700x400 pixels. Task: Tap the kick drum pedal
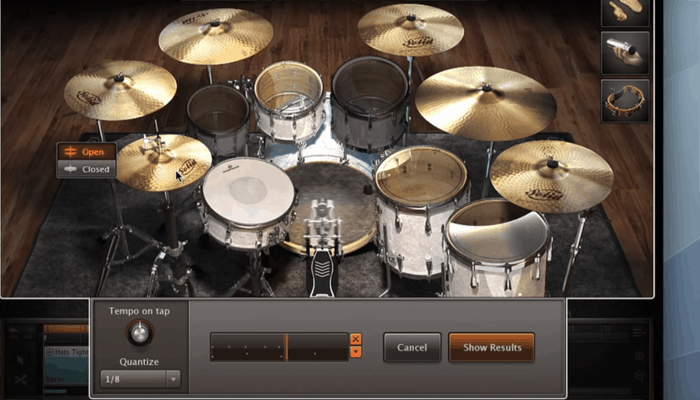[x=322, y=272]
